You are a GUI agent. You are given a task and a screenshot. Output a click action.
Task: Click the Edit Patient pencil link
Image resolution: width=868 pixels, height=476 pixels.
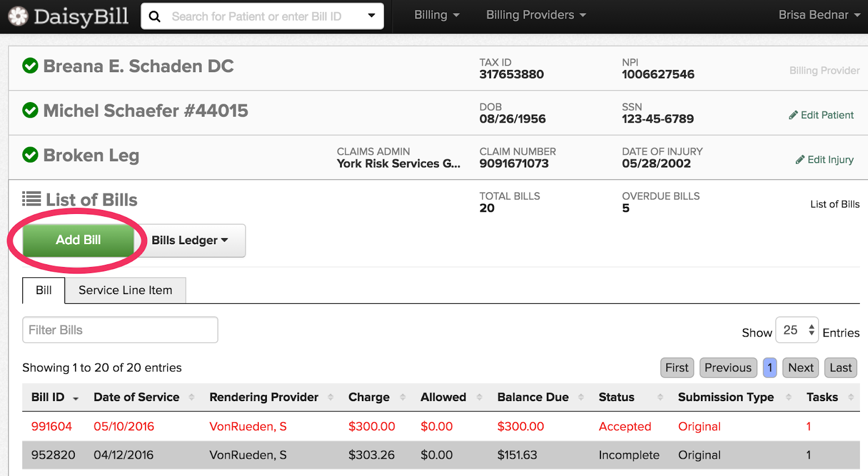point(821,115)
